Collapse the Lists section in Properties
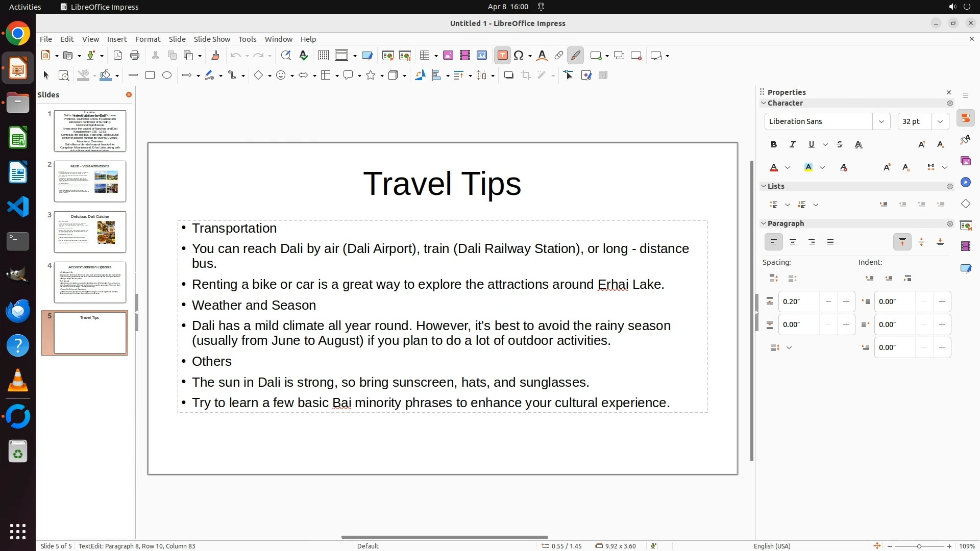 [764, 186]
